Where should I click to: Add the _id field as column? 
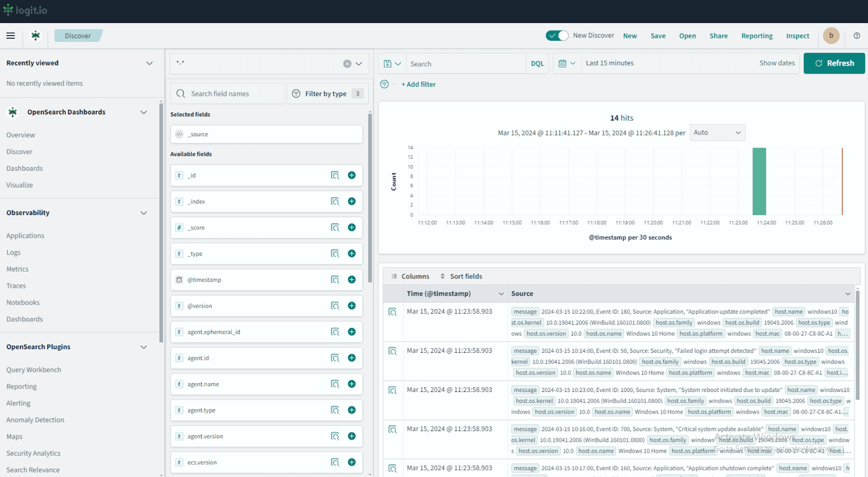point(352,175)
